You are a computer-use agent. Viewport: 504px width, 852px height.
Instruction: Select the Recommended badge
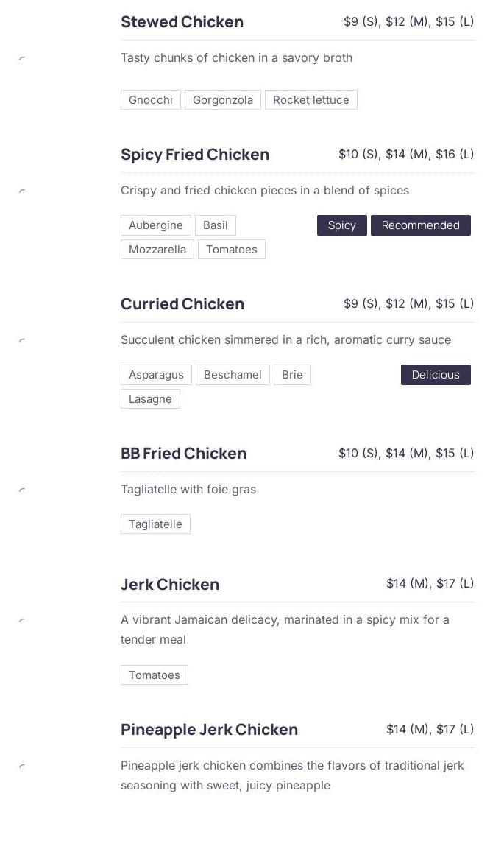[420, 225]
